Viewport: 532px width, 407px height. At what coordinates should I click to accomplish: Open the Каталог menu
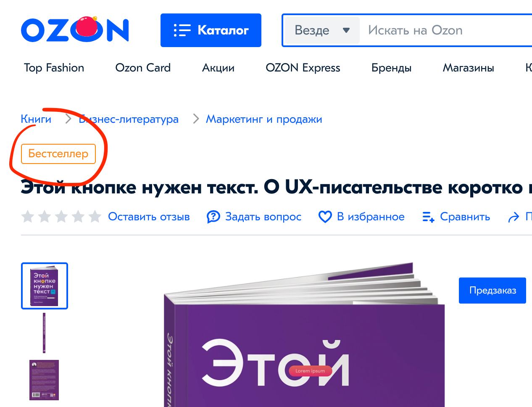211,30
